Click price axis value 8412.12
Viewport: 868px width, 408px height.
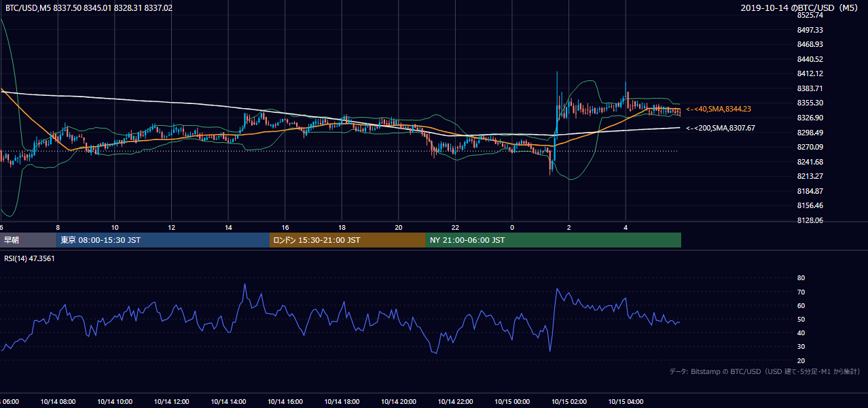pyautogui.click(x=810, y=73)
